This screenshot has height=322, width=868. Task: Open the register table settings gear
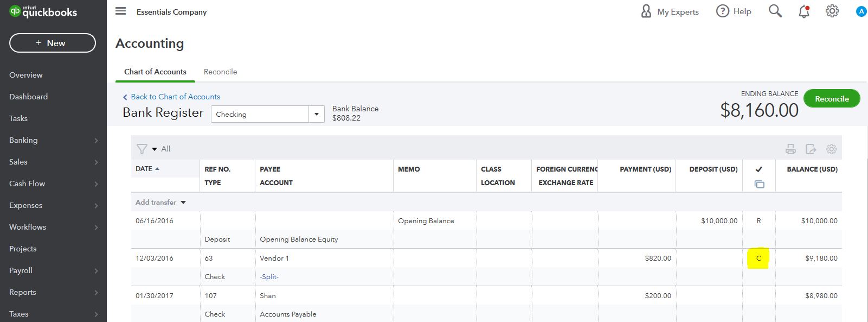coord(831,149)
